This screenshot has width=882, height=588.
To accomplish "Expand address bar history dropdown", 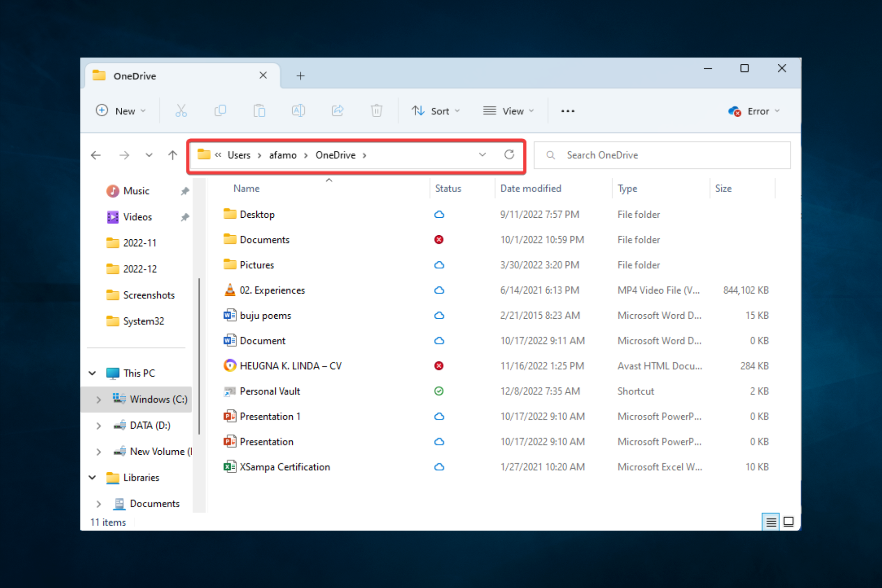I will coord(482,155).
